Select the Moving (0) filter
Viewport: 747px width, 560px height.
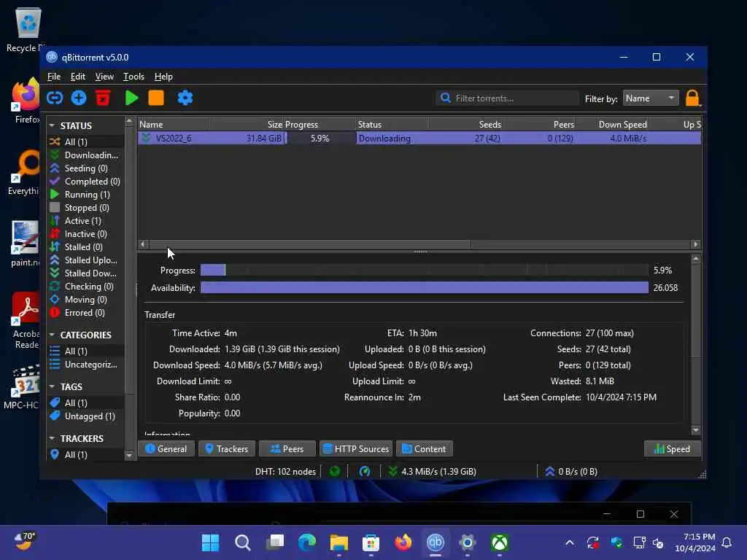tap(86, 300)
